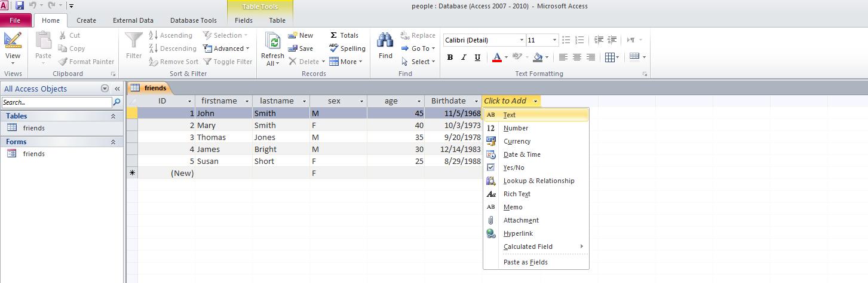The image size is (868, 283).
Task: Open the font name dropdown Calibri (Detail)
Action: [x=522, y=40]
